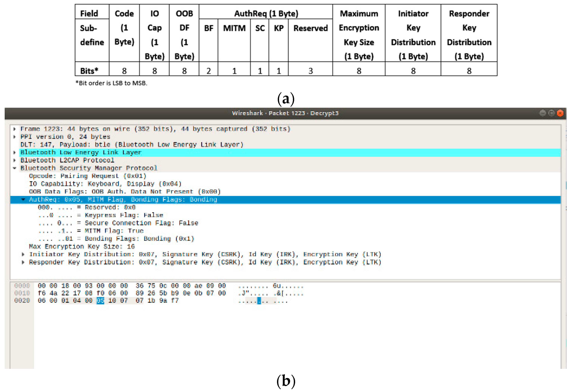Image resolution: width=574 pixels, height=392 pixels.
Task: Close the Wireshark packet window
Action: point(560,113)
